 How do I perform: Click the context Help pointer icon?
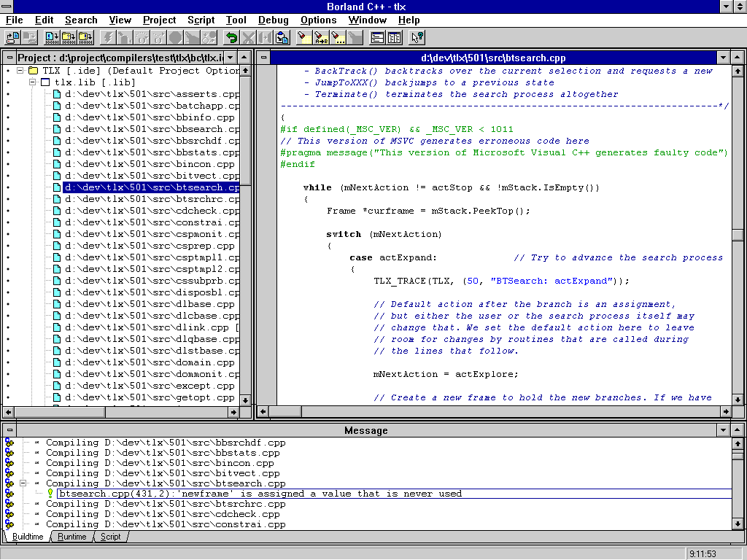pyautogui.click(x=417, y=38)
